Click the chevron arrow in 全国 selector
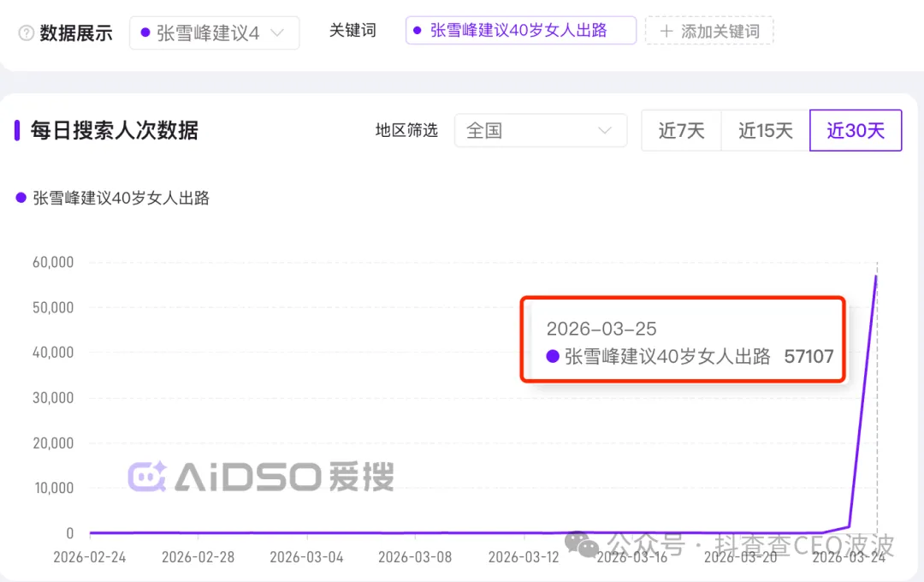This screenshot has height=582, width=924. (x=605, y=131)
